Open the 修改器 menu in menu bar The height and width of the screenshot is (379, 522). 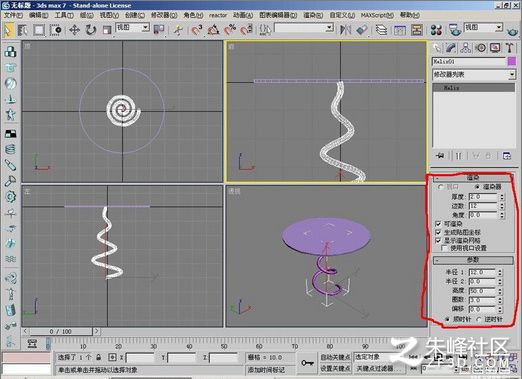pos(164,15)
